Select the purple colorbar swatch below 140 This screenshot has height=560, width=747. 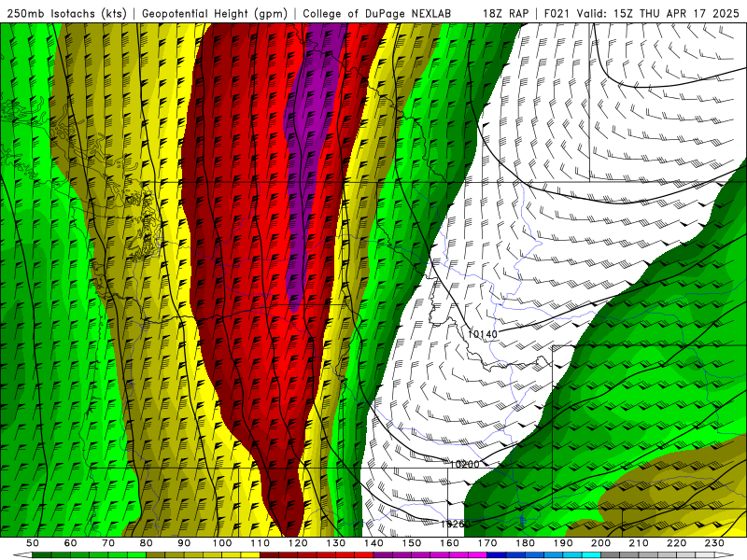pyautogui.click(x=383, y=555)
